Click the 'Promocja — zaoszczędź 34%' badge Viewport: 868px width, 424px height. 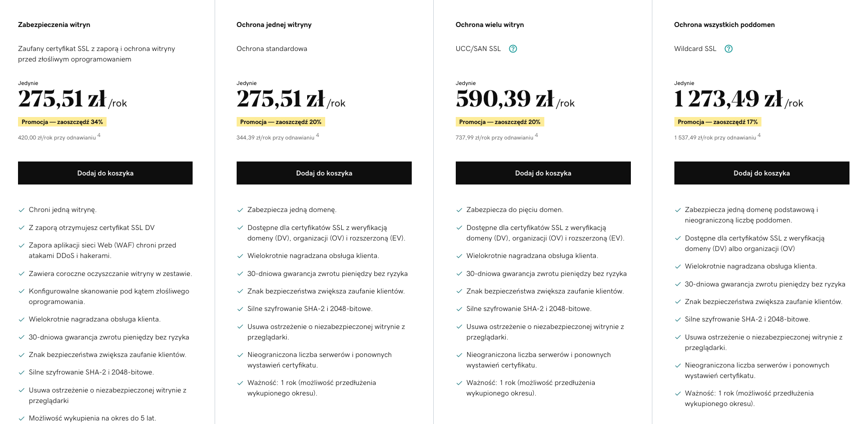coord(63,122)
